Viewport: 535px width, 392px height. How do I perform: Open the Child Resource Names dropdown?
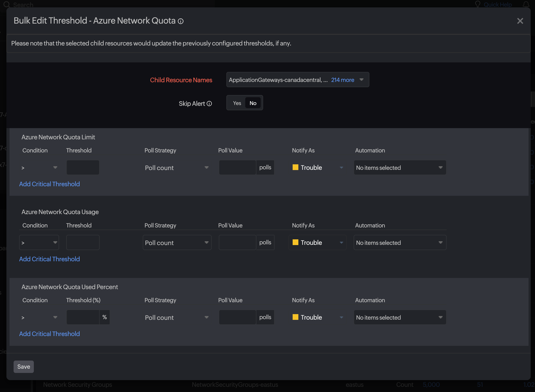pyautogui.click(x=361, y=80)
